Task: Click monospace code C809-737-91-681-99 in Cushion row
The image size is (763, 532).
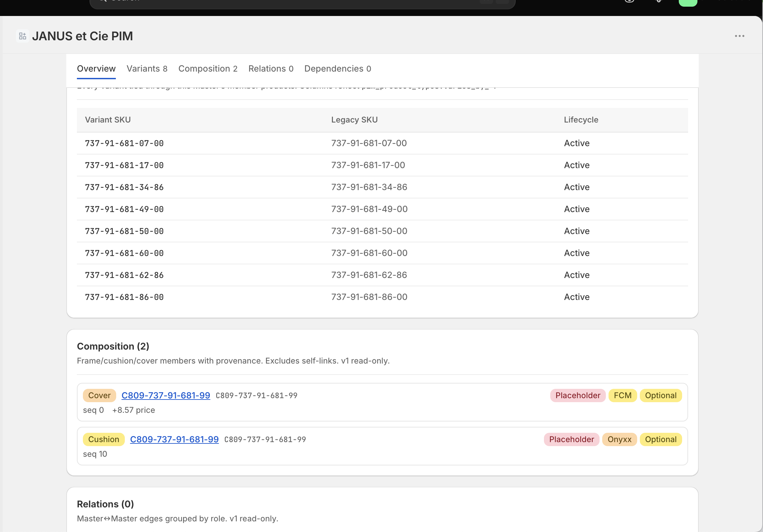Action: point(265,439)
